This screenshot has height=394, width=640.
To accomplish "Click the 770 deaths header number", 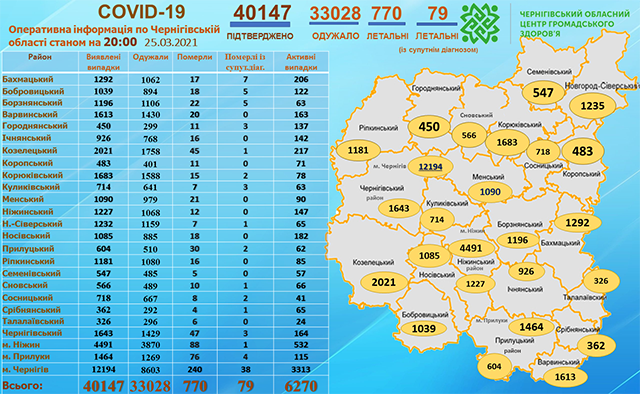I will (x=386, y=13).
